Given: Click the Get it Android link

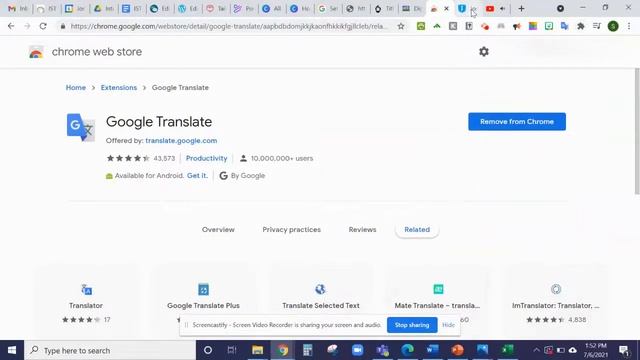Looking at the screenshot, I should click(197, 176).
